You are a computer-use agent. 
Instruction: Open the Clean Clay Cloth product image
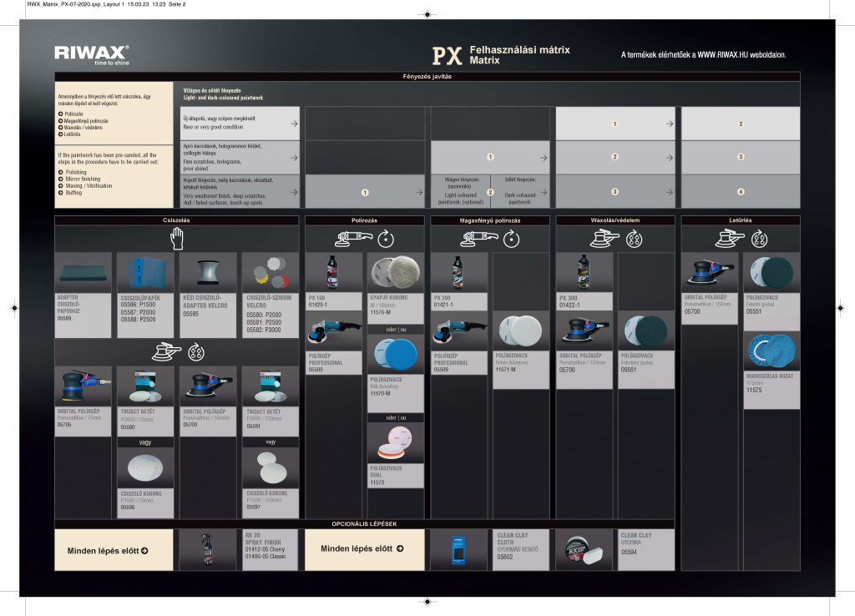[x=459, y=550]
